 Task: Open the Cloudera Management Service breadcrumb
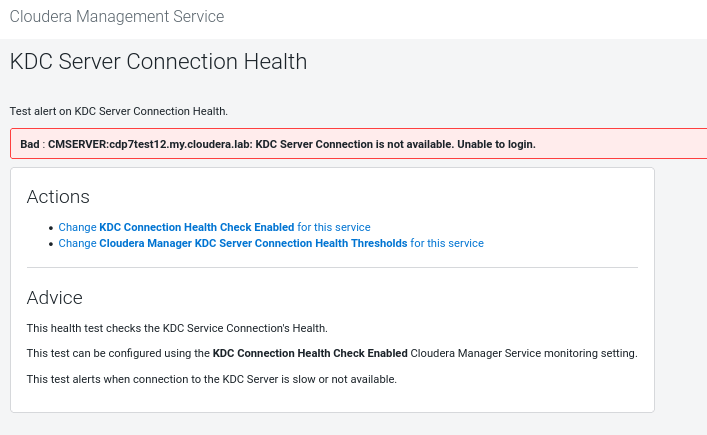(117, 17)
